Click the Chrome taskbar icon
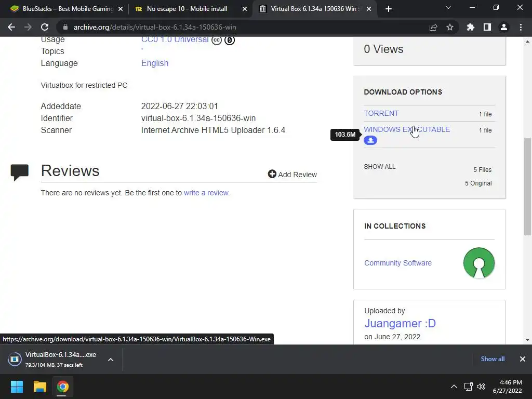Screen dimensions: 532x399 point(62,387)
